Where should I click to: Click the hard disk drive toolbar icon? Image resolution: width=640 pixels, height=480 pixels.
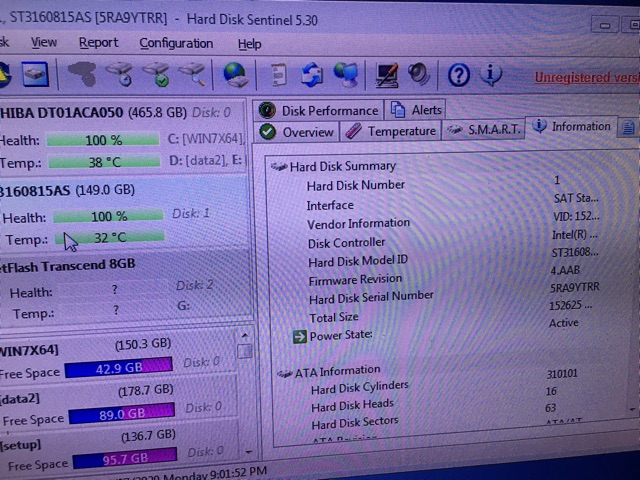point(36,75)
